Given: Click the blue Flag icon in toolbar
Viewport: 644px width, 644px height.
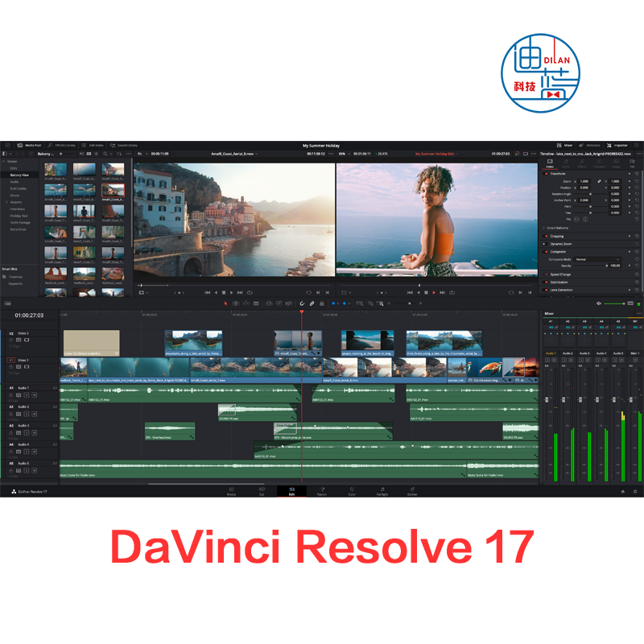Looking at the screenshot, I should [333, 303].
